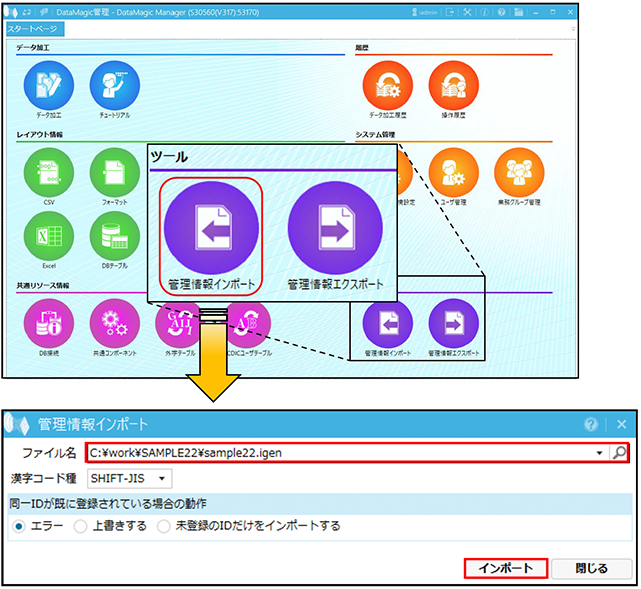The height and width of the screenshot is (589, 641).
Task: Open the Excel layout icon
Action: pos(49,236)
